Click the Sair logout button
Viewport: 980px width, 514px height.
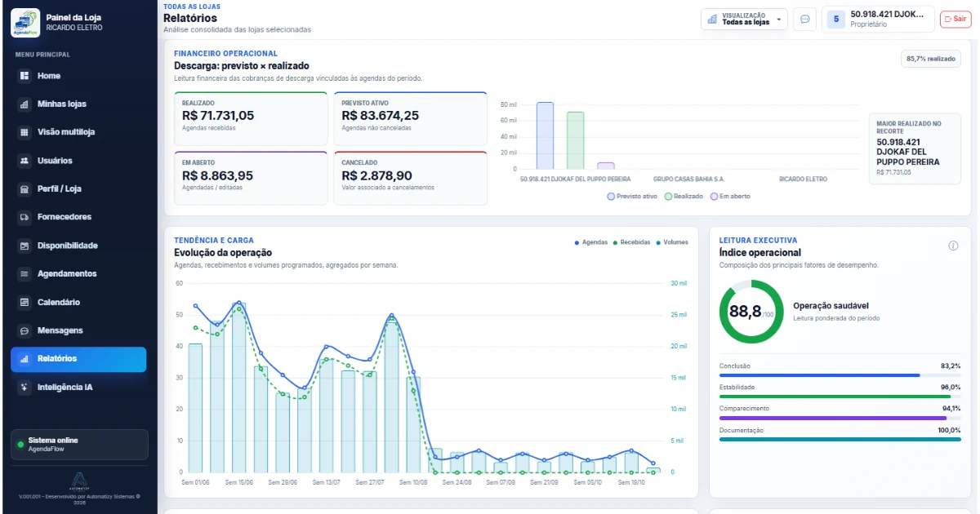coord(955,20)
